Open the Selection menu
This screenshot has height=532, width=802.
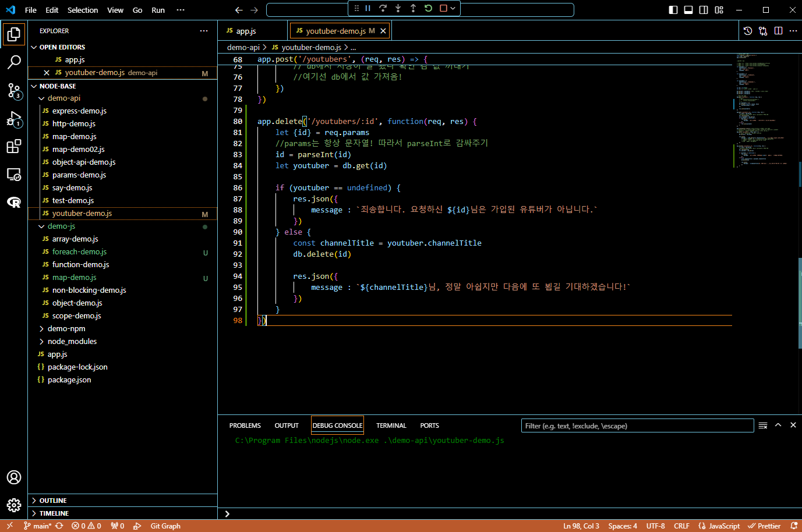(83, 10)
